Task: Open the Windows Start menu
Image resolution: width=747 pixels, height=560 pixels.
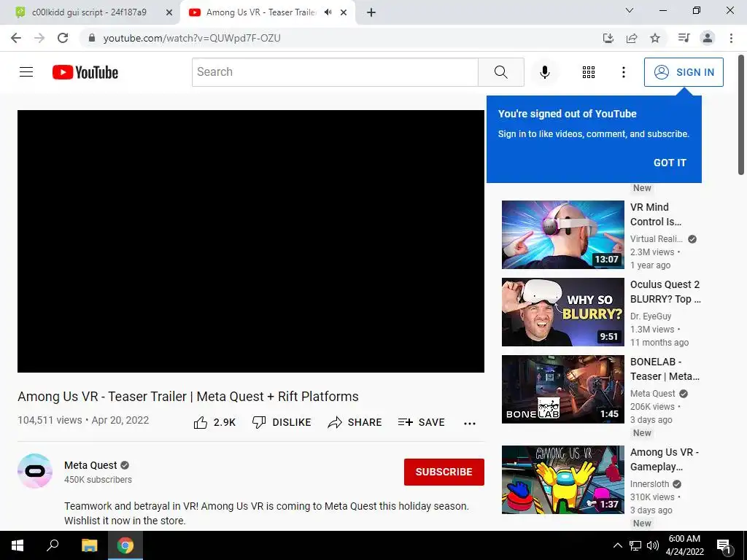Action: point(18,545)
